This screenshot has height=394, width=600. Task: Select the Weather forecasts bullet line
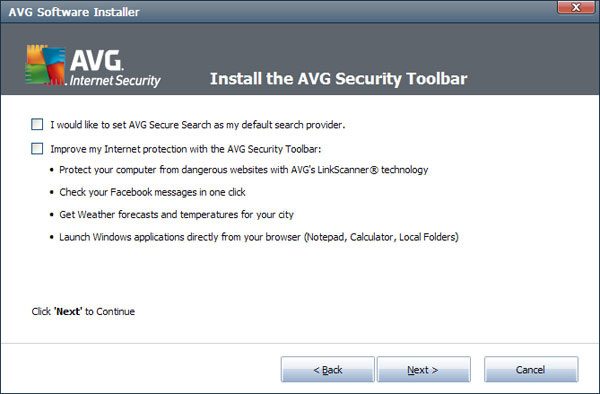[x=176, y=215]
